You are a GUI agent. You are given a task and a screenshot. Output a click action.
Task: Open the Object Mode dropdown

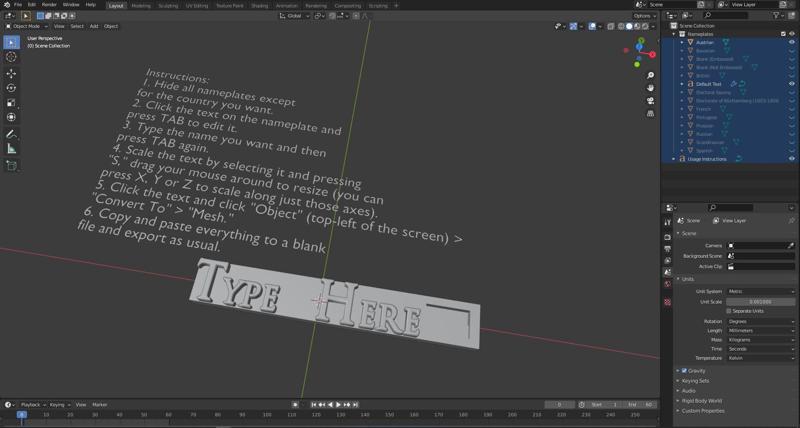click(27, 26)
